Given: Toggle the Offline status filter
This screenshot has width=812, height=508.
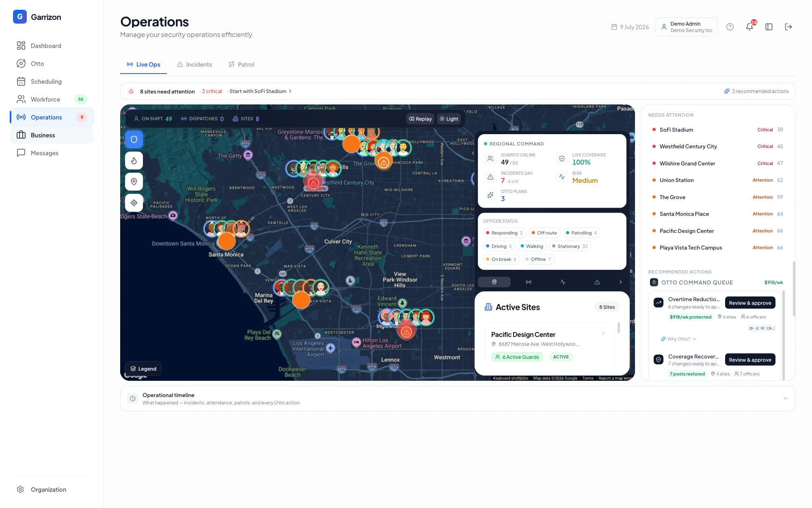Looking at the screenshot, I should coord(538,259).
